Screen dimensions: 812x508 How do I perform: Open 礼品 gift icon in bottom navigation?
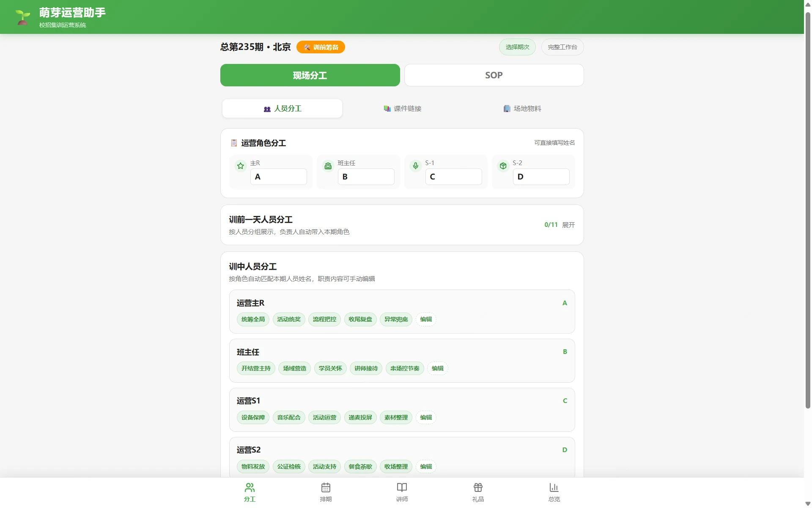point(478,492)
